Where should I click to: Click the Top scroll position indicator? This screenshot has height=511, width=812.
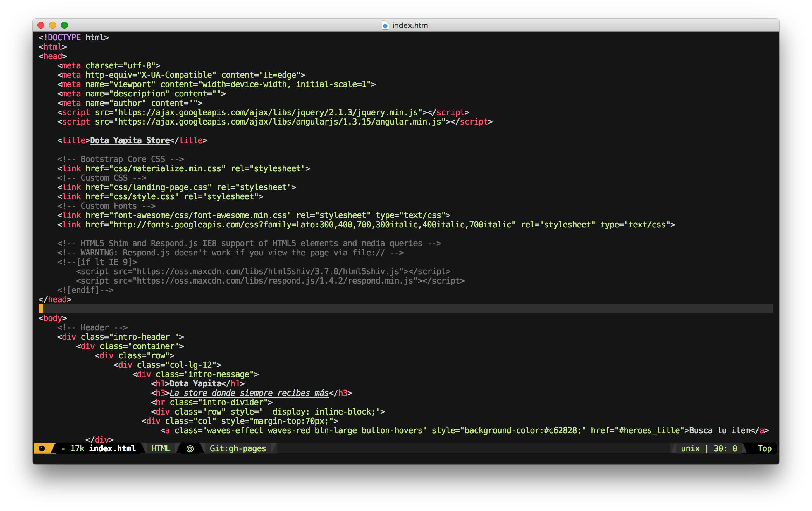[x=764, y=449]
